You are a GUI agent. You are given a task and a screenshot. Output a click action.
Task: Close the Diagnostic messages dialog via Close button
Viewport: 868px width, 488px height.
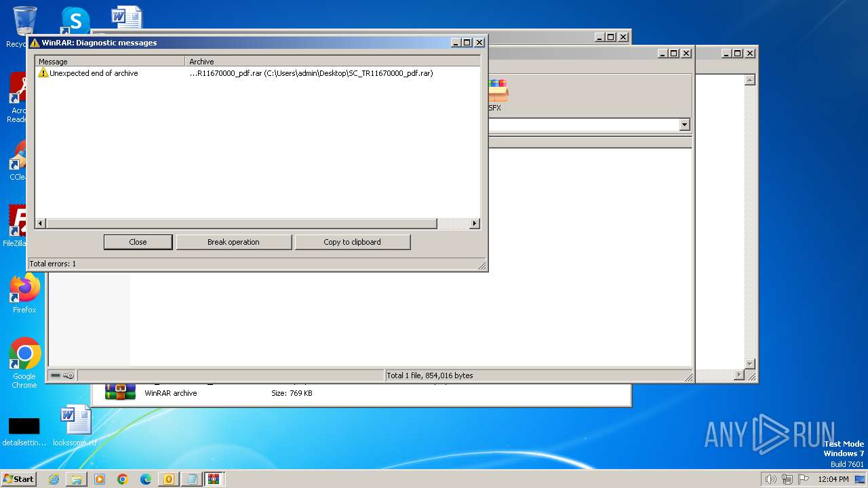tap(138, 242)
